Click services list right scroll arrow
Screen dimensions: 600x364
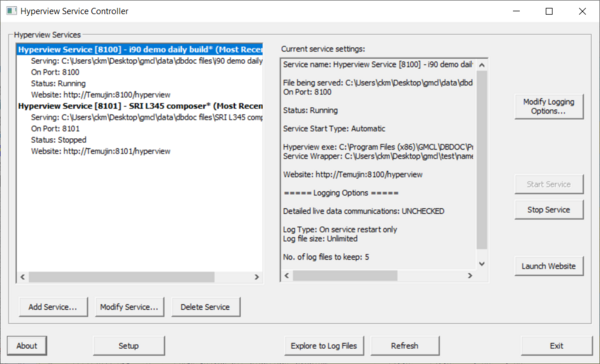point(257,277)
